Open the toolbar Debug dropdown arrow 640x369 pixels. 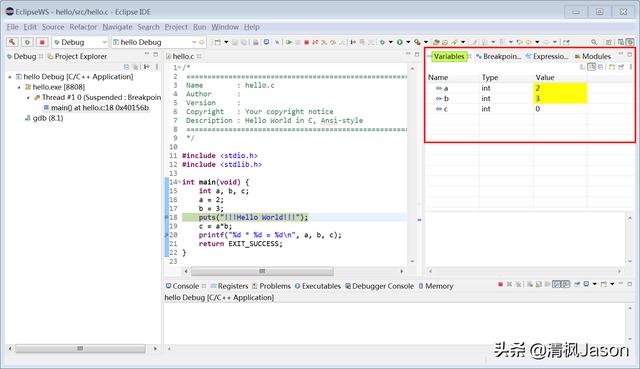tap(391, 42)
